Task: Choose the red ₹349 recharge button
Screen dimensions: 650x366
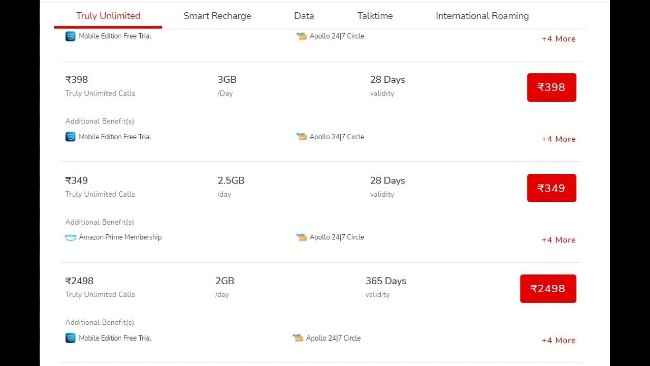Action: 551,188
